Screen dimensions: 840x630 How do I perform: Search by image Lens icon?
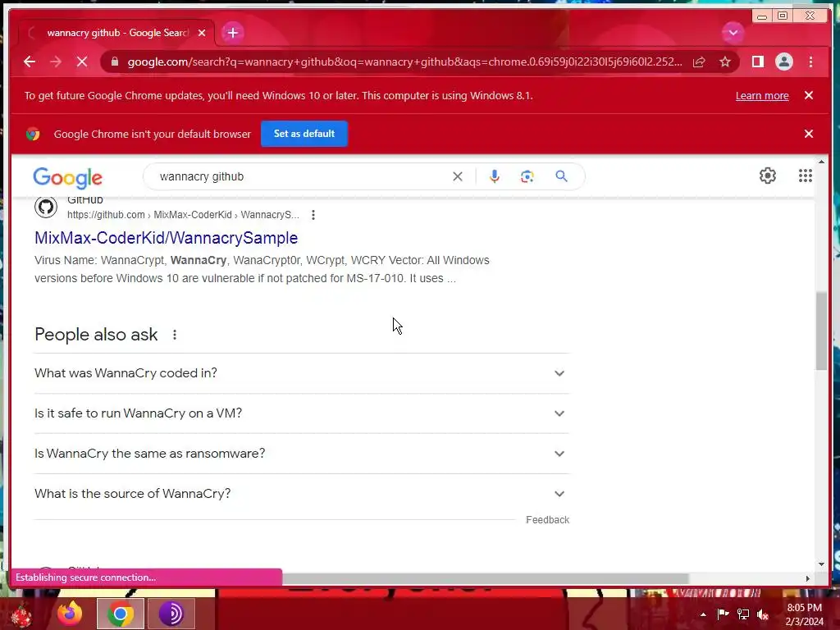527,176
